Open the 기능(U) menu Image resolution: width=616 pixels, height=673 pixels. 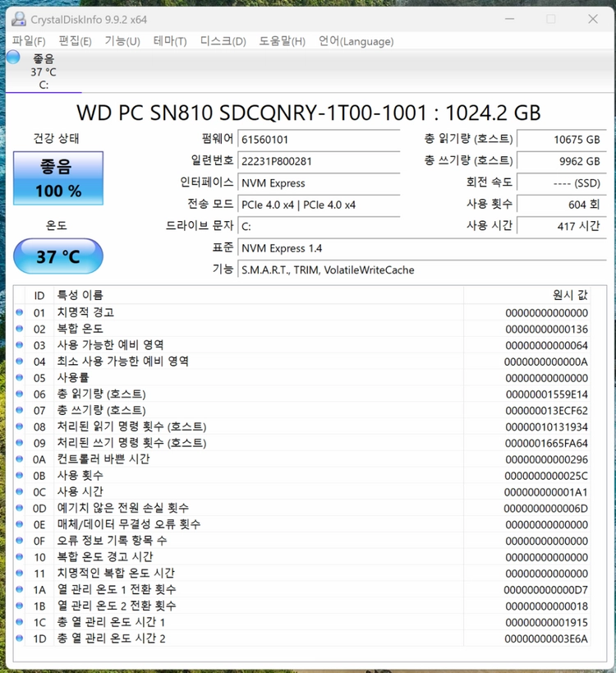tap(122, 41)
